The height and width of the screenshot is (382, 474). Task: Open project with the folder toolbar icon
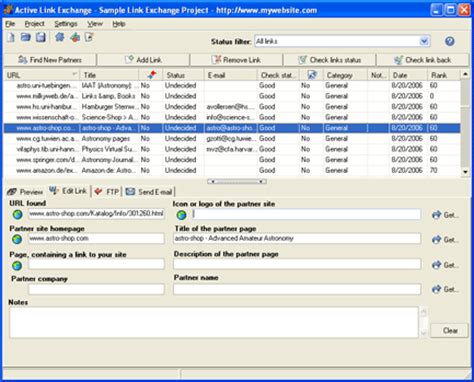coord(26,37)
